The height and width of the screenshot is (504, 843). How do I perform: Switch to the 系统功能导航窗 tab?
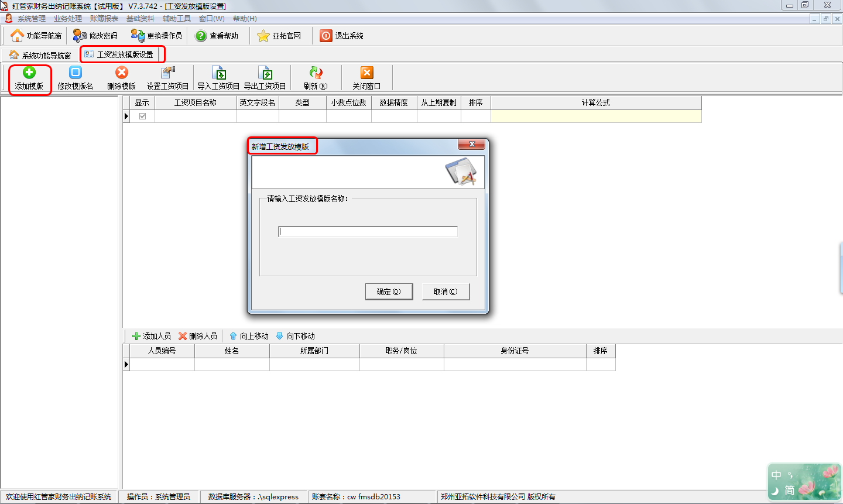40,55
